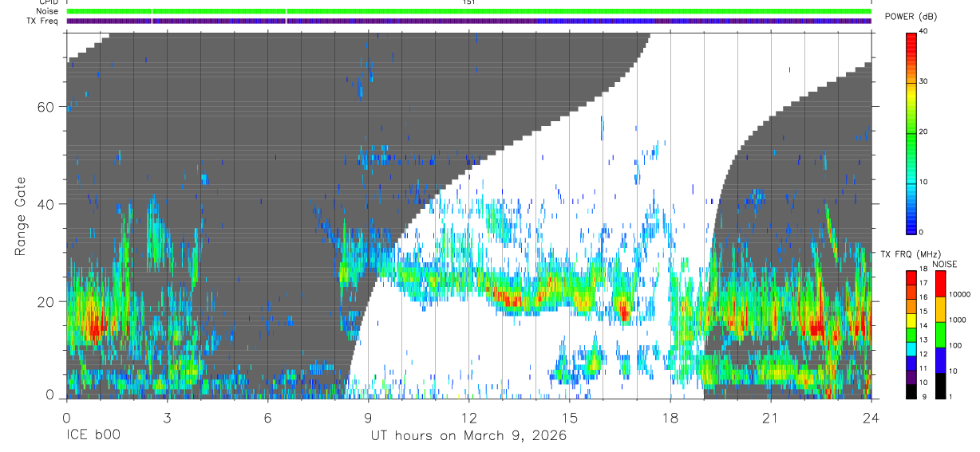Click the 18 hour tick on the UT axis
The height and width of the screenshot is (452, 980).
tap(670, 418)
